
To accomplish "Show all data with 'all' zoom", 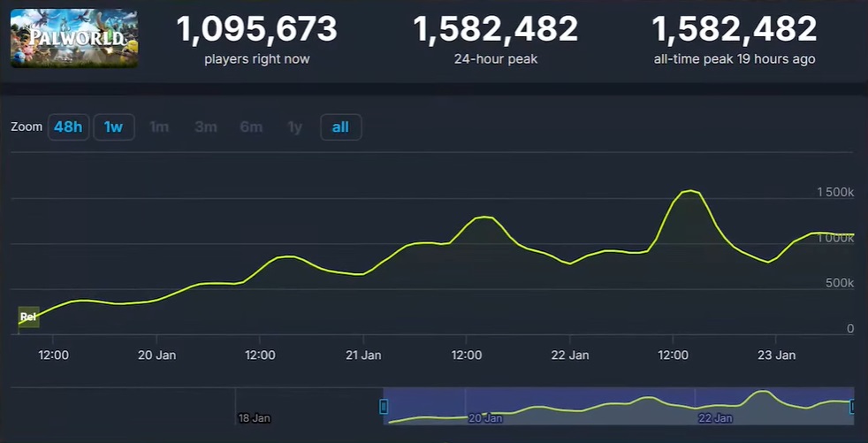I will pos(340,127).
